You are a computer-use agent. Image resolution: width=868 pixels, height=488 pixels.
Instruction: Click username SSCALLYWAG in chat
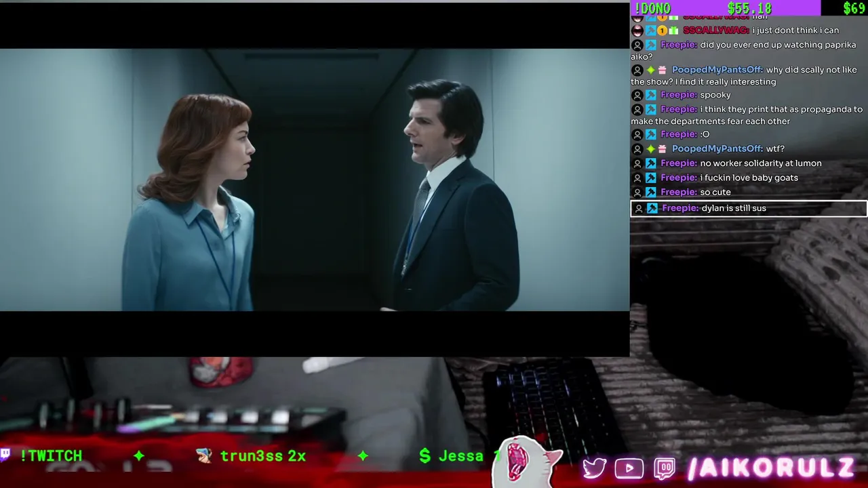tap(716, 30)
